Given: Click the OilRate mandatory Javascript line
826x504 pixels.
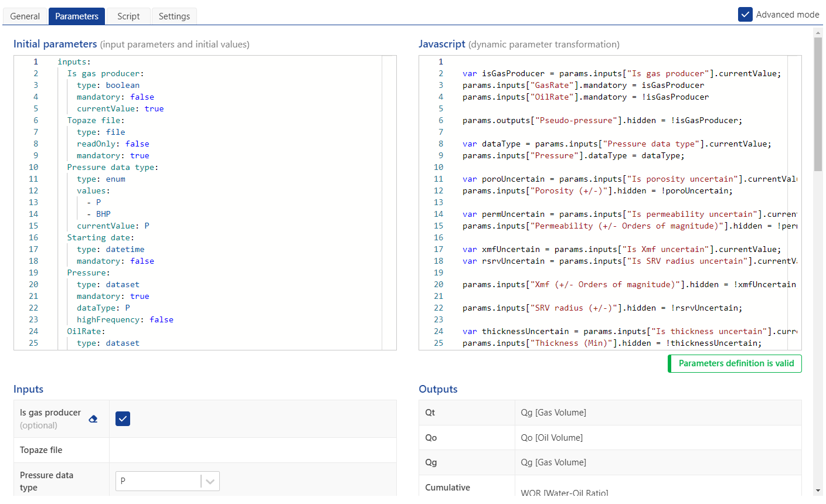Looking at the screenshot, I should point(586,97).
